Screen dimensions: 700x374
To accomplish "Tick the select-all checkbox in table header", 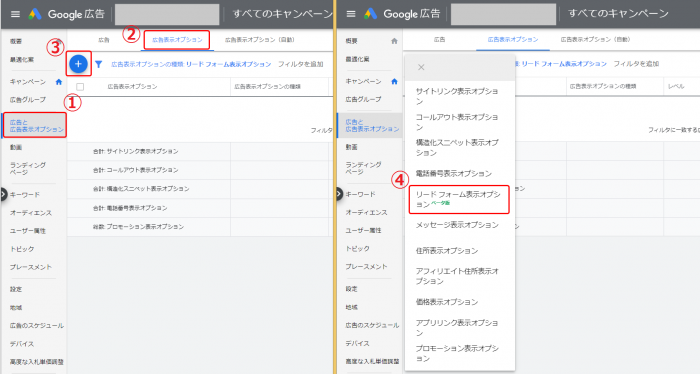I will click(80, 87).
